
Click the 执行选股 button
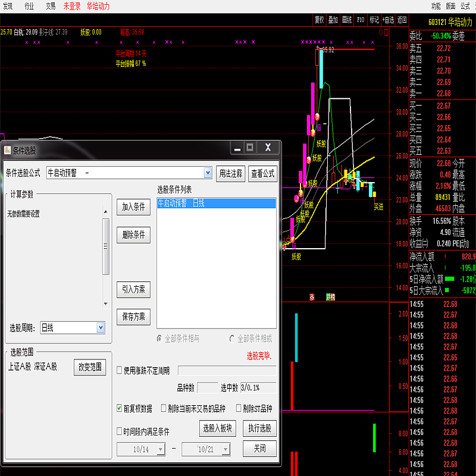259,428
